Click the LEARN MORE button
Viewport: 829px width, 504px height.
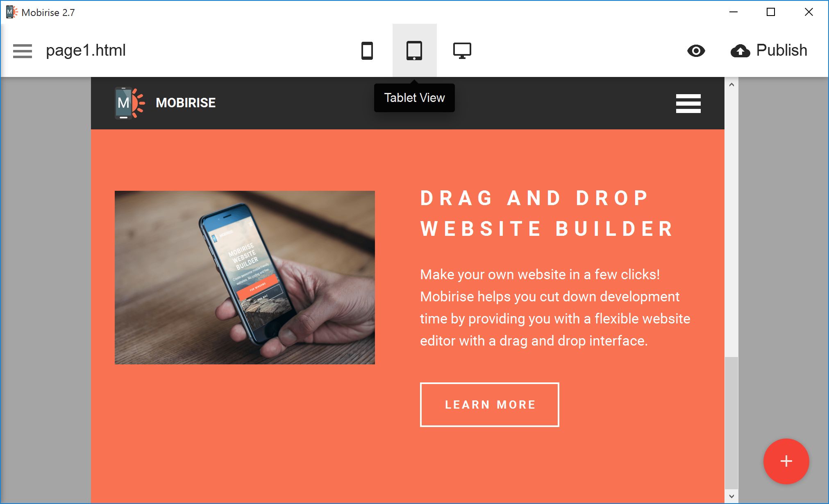pyautogui.click(x=491, y=405)
